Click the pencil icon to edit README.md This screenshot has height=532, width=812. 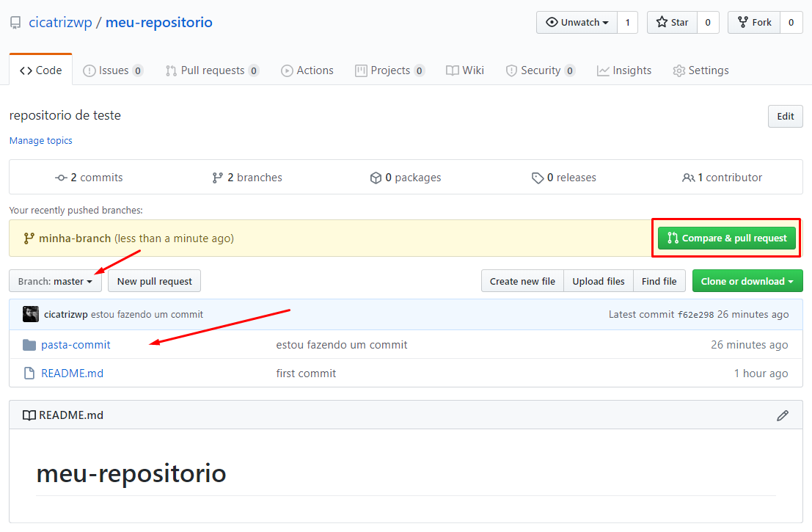(x=783, y=415)
